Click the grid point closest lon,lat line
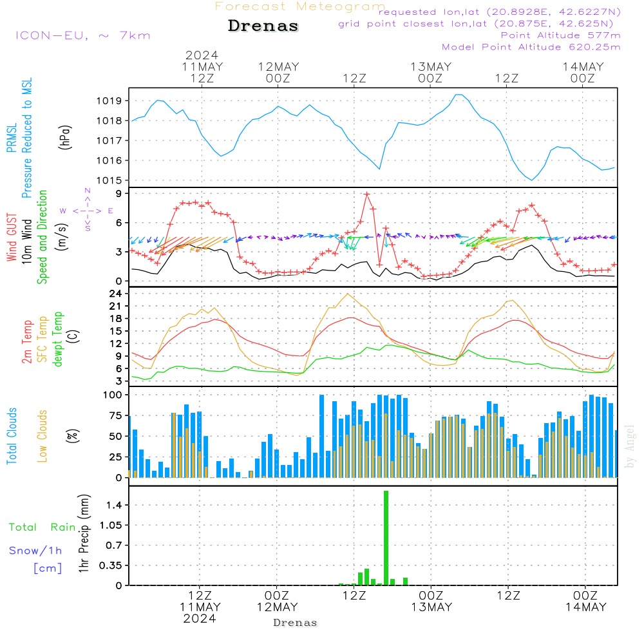This screenshot has width=644, height=644. click(x=476, y=24)
